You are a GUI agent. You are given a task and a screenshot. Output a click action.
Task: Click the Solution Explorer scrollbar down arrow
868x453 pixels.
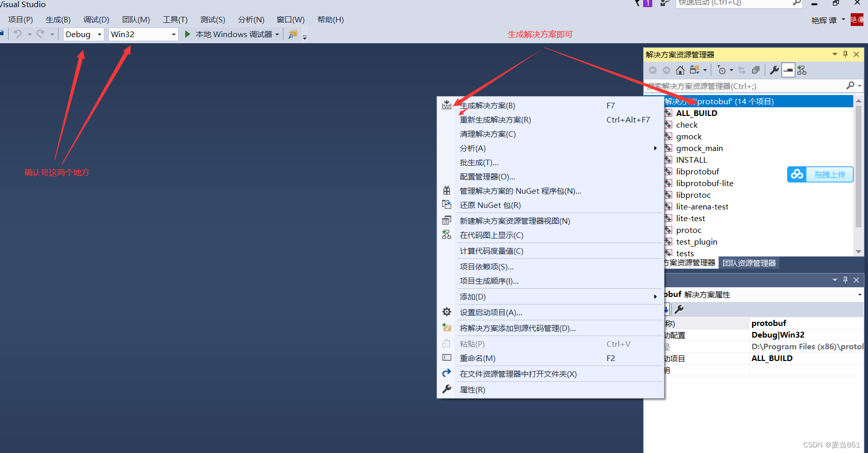point(859,252)
